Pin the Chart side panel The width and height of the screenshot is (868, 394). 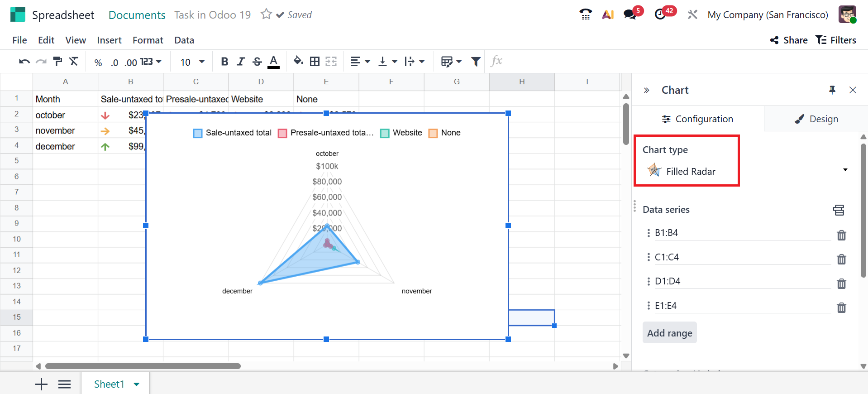coord(832,90)
